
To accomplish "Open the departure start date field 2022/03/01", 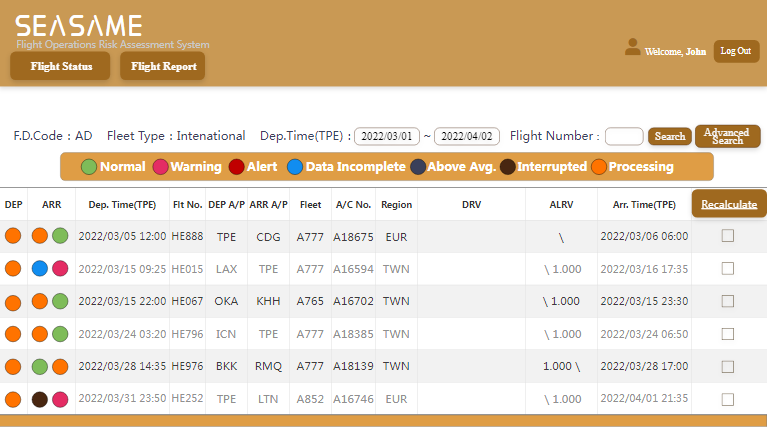I will [387, 136].
